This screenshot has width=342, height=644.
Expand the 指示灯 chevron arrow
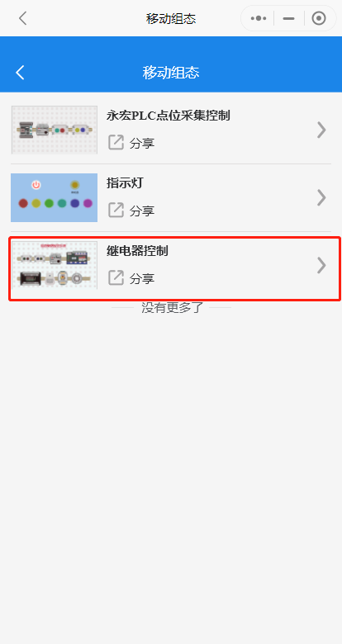[322, 197]
